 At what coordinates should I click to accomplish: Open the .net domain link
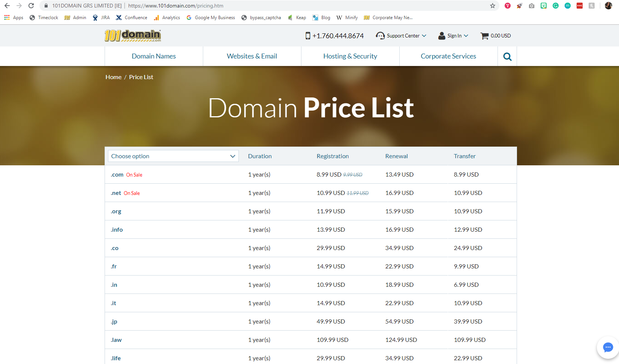[x=116, y=193]
